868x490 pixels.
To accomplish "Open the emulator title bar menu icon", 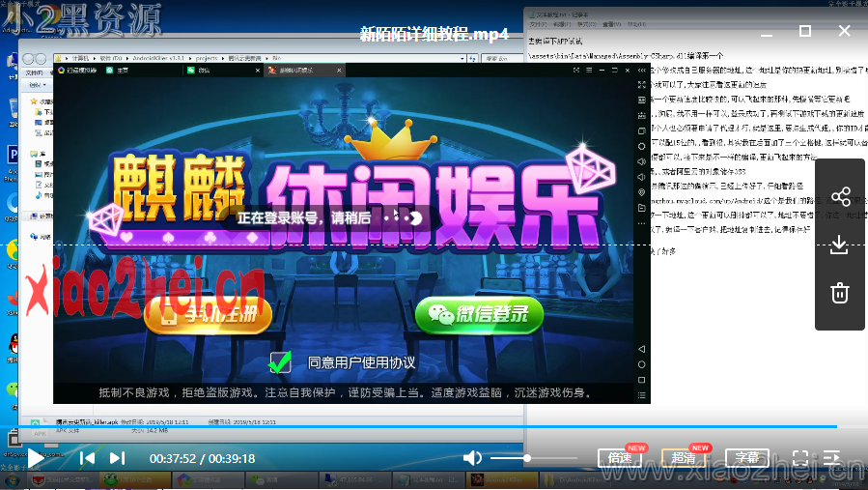I will pos(588,71).
